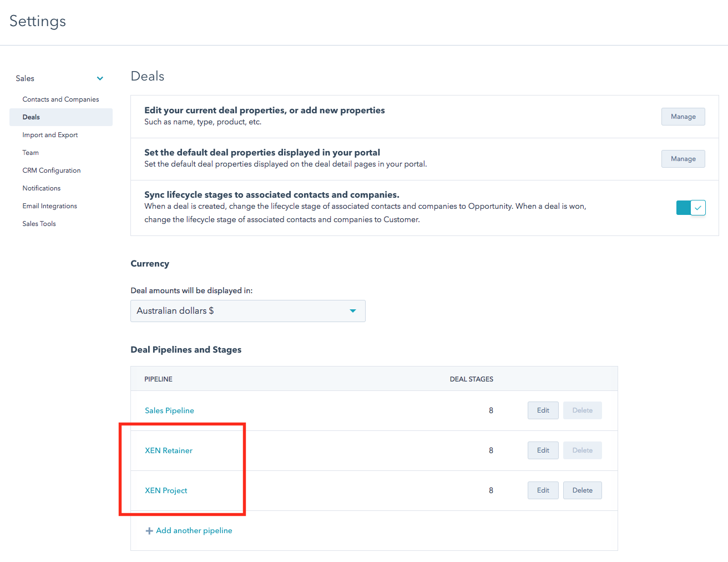This screenshot has width=728, height=562.
Task: Open the Sales Pipeline link
Action: 169,410
